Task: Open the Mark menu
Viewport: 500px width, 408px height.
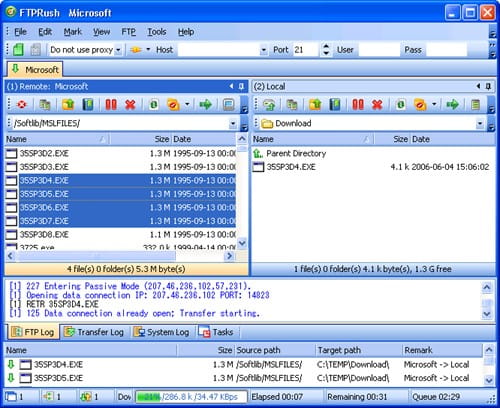Action: point(73,32)
